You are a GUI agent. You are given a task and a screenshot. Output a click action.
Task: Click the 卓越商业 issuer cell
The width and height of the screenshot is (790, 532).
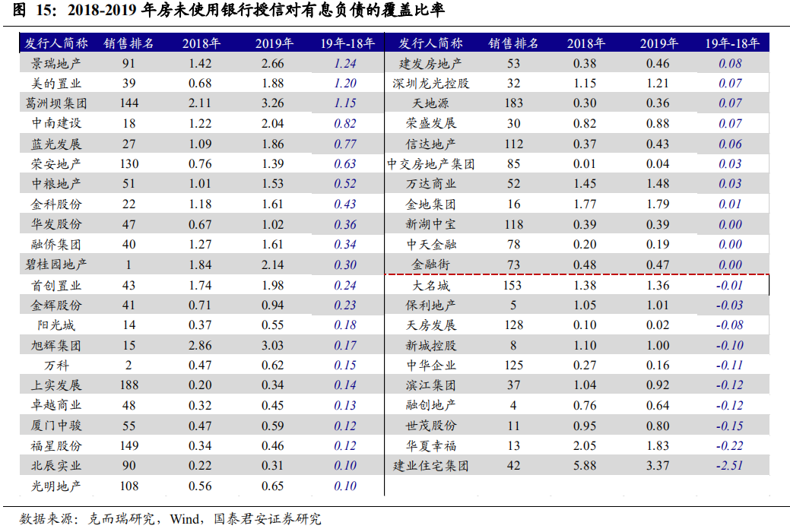(56, 406)
